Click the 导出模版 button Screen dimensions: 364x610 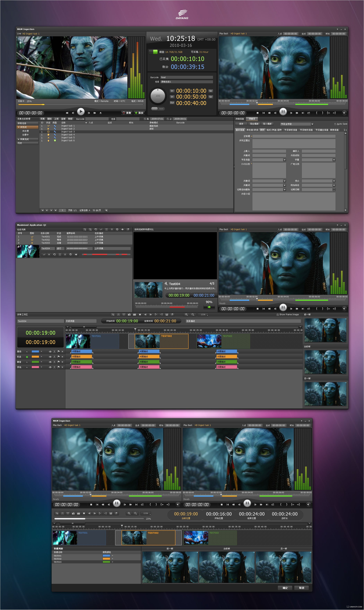254,124
